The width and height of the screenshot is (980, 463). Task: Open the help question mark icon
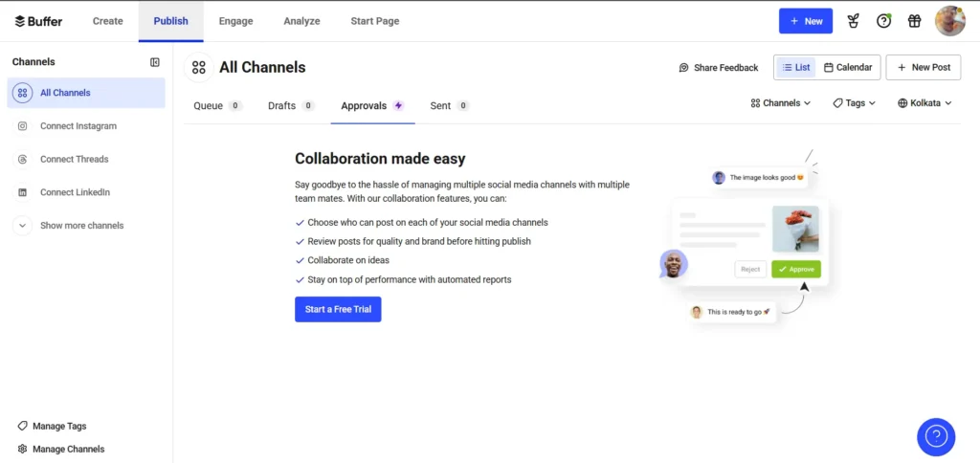(883, 21)
